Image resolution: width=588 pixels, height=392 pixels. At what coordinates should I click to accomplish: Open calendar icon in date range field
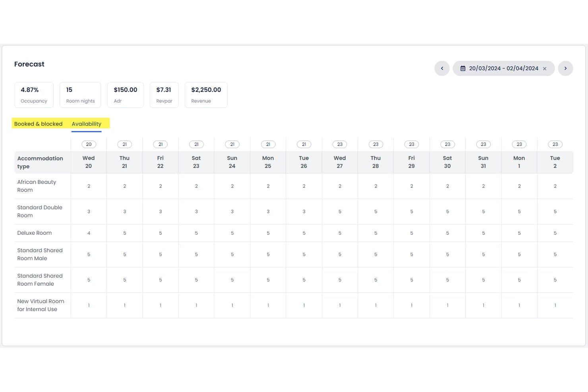pos(463,68)
